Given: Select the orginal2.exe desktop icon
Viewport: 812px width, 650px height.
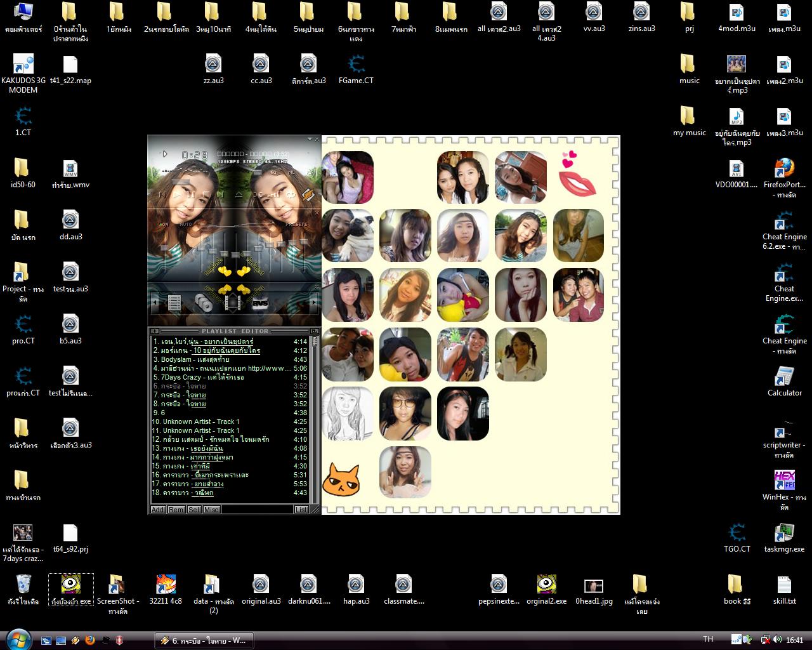Looking at the screenshot, I should (x=546, y=590).
